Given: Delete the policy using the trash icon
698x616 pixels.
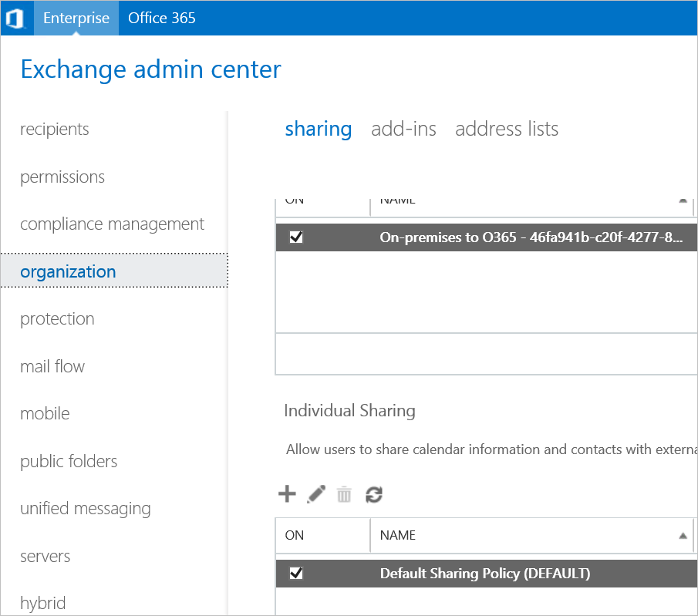Looking at the screenshot, I should [x=344, y=494].
